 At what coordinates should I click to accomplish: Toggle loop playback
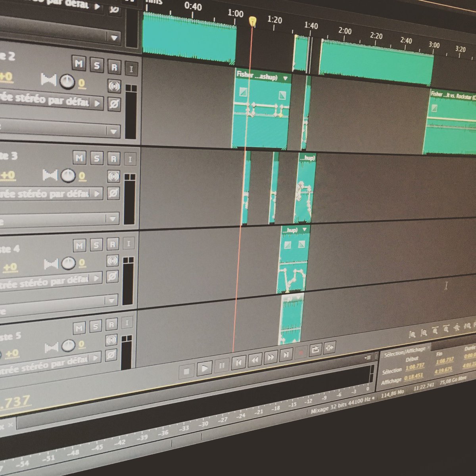315,350
